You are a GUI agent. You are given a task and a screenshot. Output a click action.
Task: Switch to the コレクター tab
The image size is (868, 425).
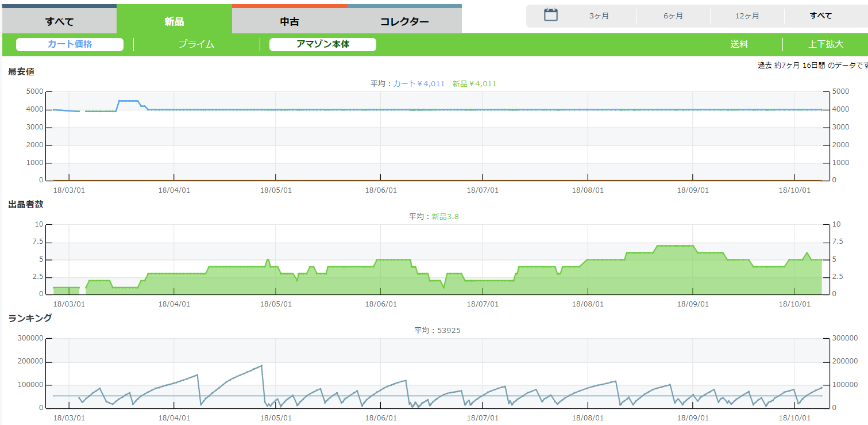point(404,22)
